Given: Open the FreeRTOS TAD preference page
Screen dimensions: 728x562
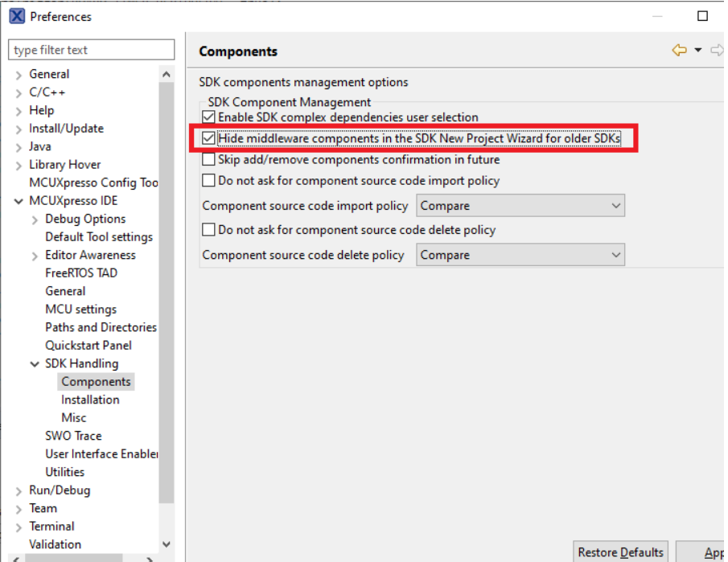Looking at the screenshot, I should (x=81, y=273).
